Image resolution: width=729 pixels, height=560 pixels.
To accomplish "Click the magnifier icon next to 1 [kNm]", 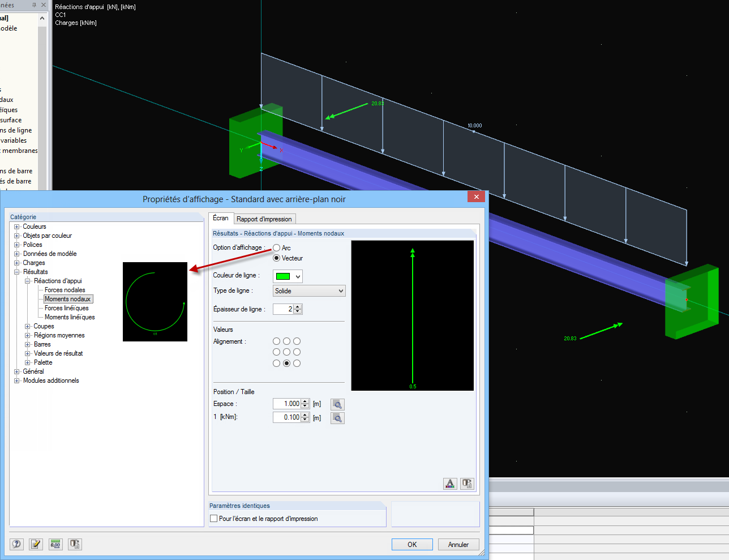I will coord(337,418).
